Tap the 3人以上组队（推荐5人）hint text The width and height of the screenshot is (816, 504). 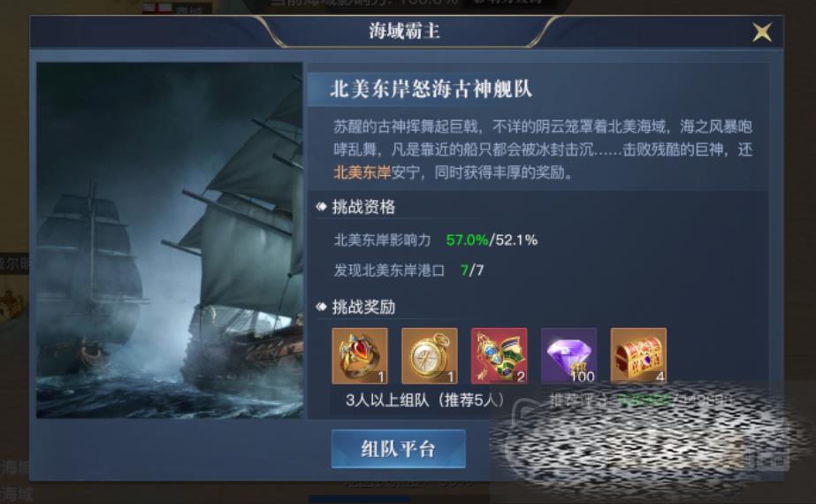pos(425,400)
